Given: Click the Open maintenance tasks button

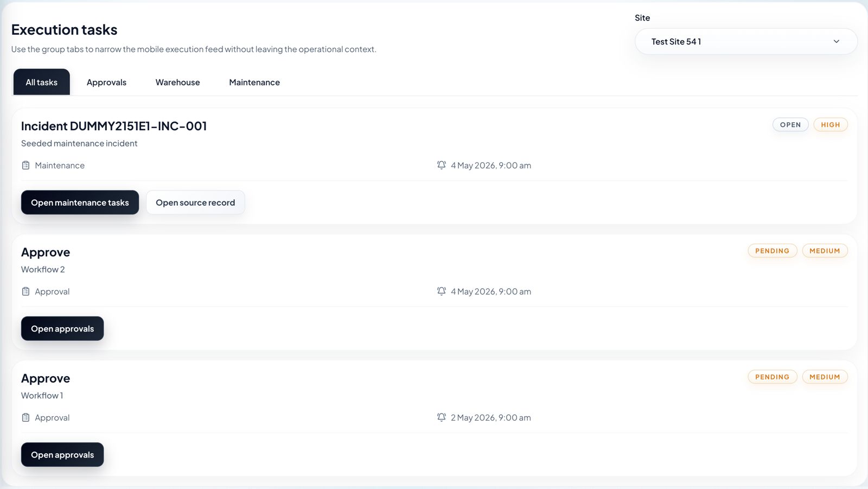Looking at the screenshot, I should 80,202.
